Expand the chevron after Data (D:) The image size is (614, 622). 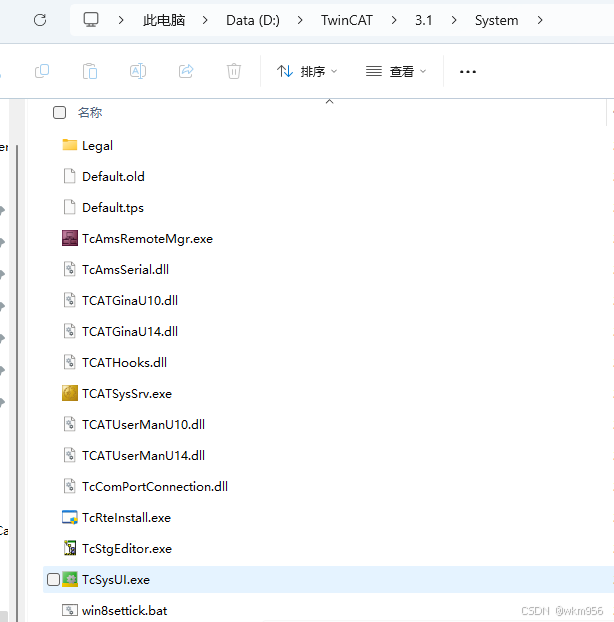(300, 20)
